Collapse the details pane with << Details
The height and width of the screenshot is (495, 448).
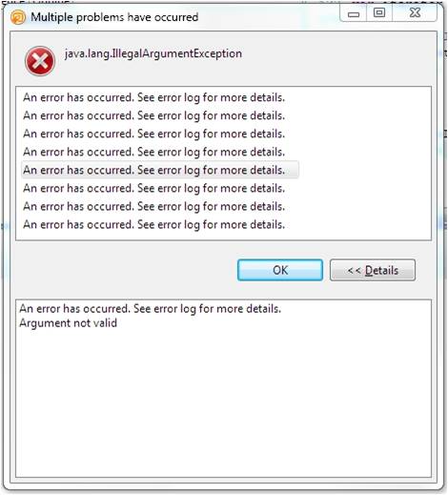coord(373,270)
